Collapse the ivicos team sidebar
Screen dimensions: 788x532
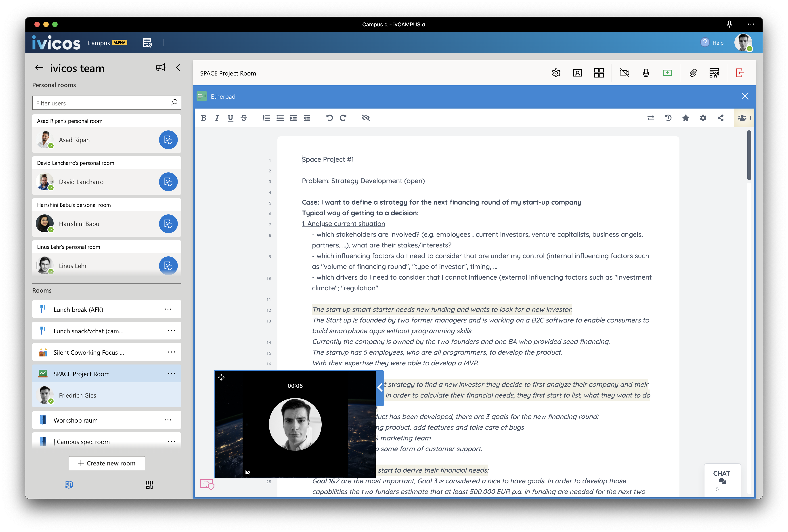pos(178,67)
